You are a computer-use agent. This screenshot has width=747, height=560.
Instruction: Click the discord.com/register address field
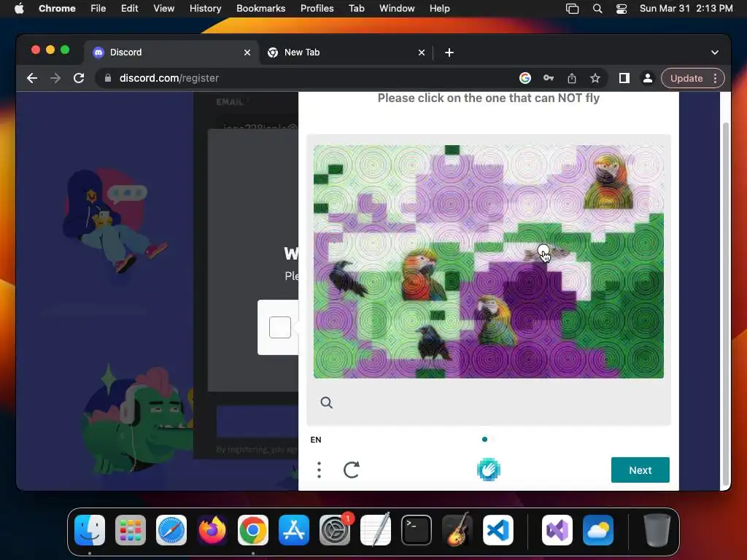click(305, 78)
